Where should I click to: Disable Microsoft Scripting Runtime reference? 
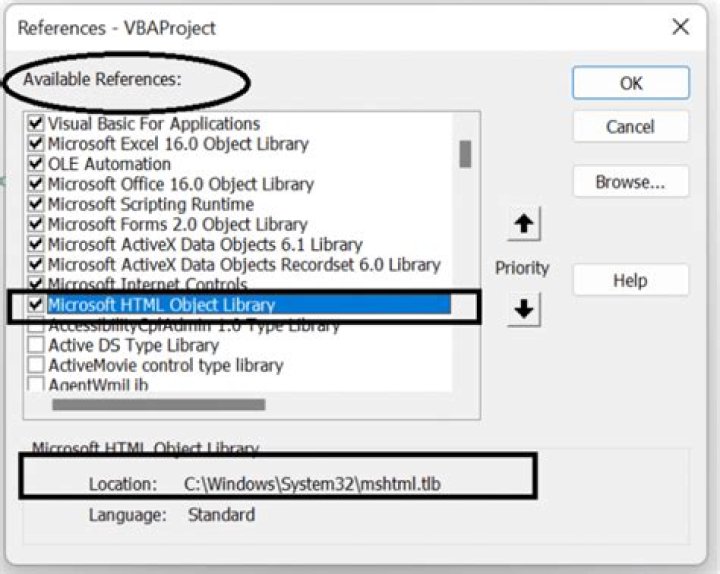pyautogui.click(x=36, y=204)
